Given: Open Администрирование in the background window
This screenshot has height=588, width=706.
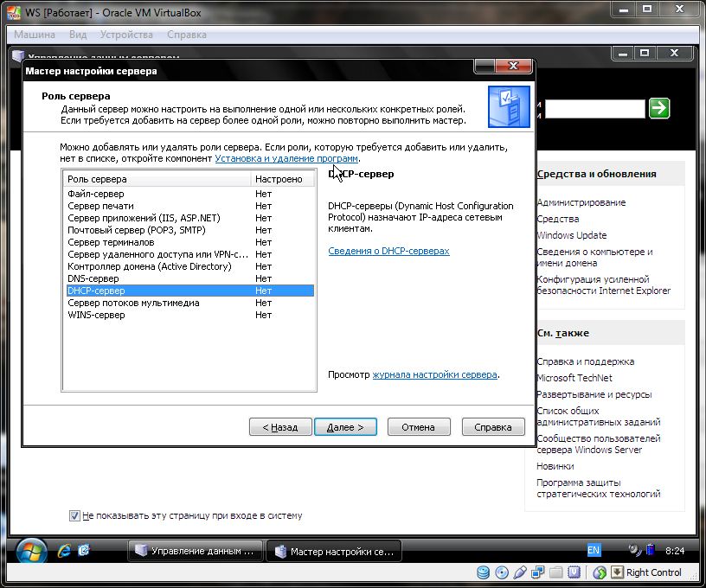Looking at the screenshot, I should [x=581, y=202].
